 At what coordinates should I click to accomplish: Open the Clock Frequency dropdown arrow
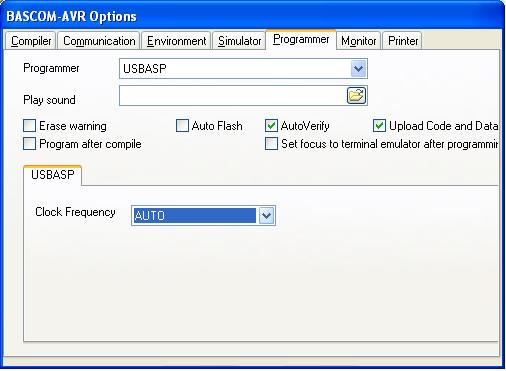click(x=266, y=216)
